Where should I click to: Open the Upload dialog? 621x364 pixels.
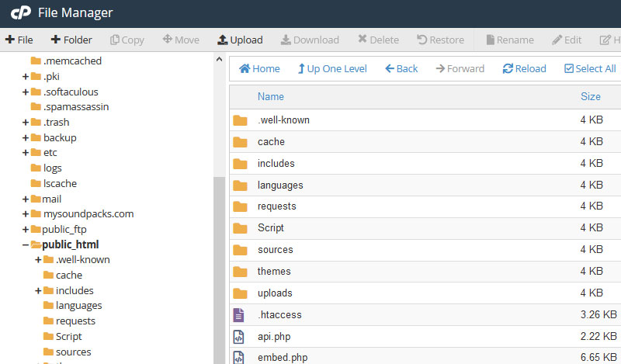pos(240,40)
